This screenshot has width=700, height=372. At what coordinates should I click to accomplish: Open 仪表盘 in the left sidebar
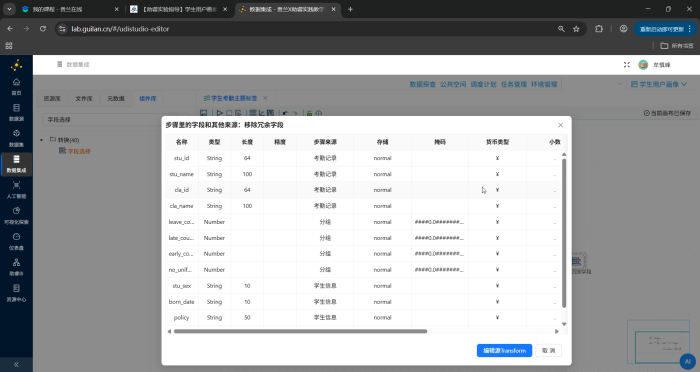pyautogui.click(x=16, y=241)
